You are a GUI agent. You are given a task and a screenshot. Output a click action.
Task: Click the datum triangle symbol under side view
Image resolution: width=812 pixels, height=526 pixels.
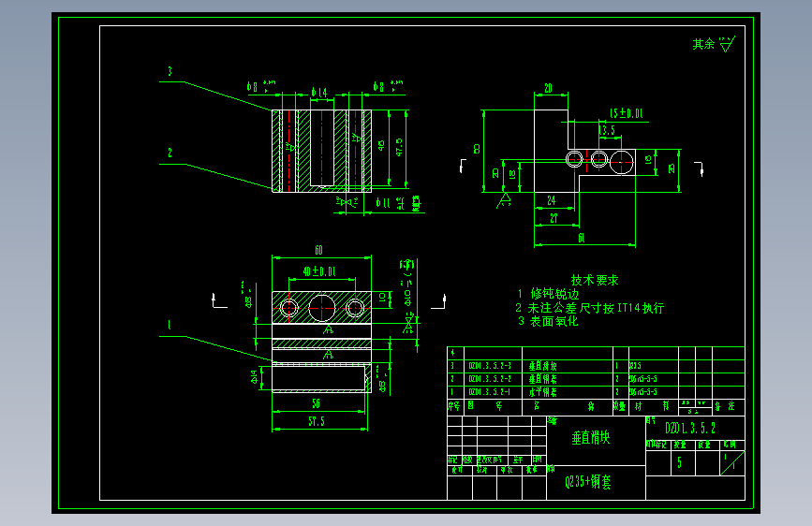506,199
